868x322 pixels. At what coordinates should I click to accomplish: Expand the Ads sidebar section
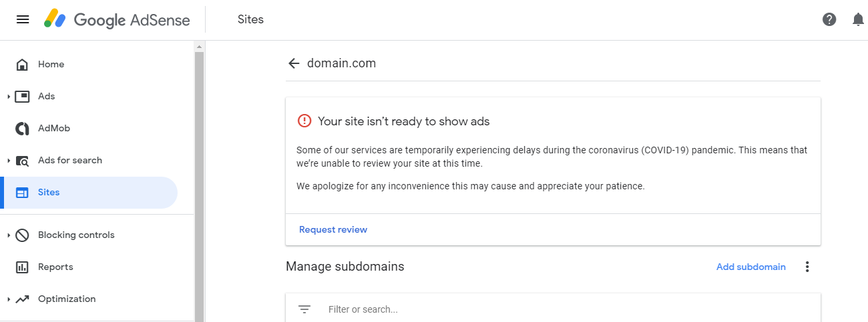[9, 97]
